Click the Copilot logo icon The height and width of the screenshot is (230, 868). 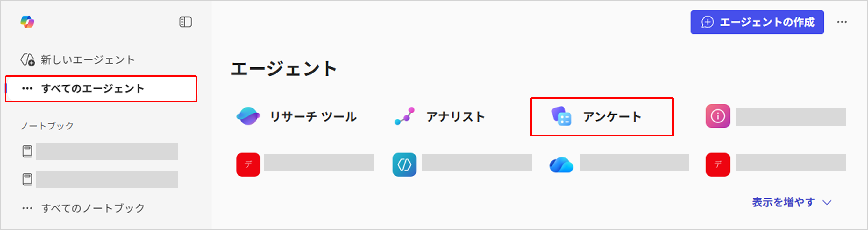[27, 22]
